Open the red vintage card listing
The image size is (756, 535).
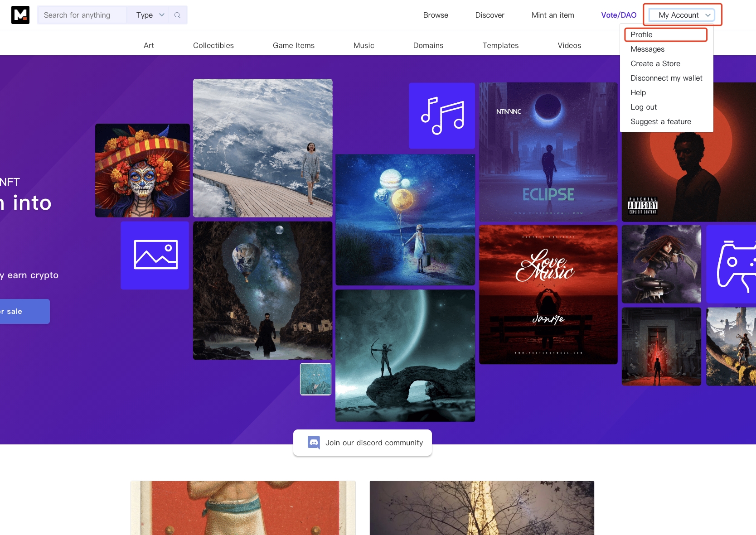tap(243, 508)
